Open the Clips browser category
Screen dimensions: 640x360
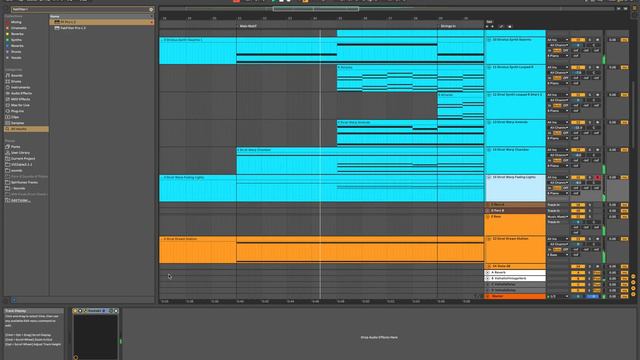coord(15,117)
